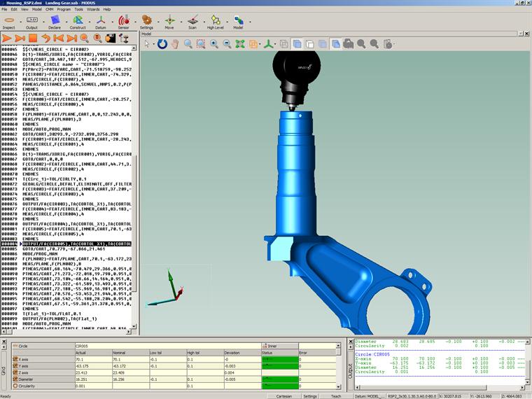This screenshot has height=399, width=532.
Task: Toggle the hidden line white cube display
Action: pyautogui.click(x=310, y=44)
